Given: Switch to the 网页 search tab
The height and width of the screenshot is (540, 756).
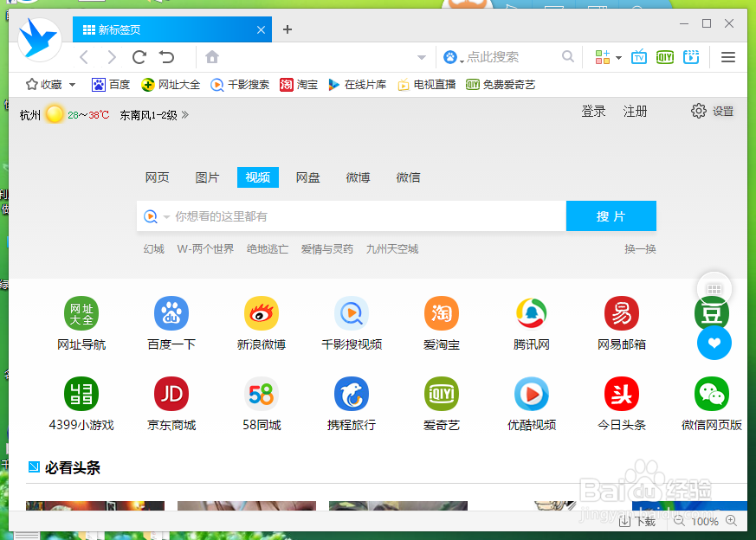Looking at the screenshot, I should coord(158,177).
